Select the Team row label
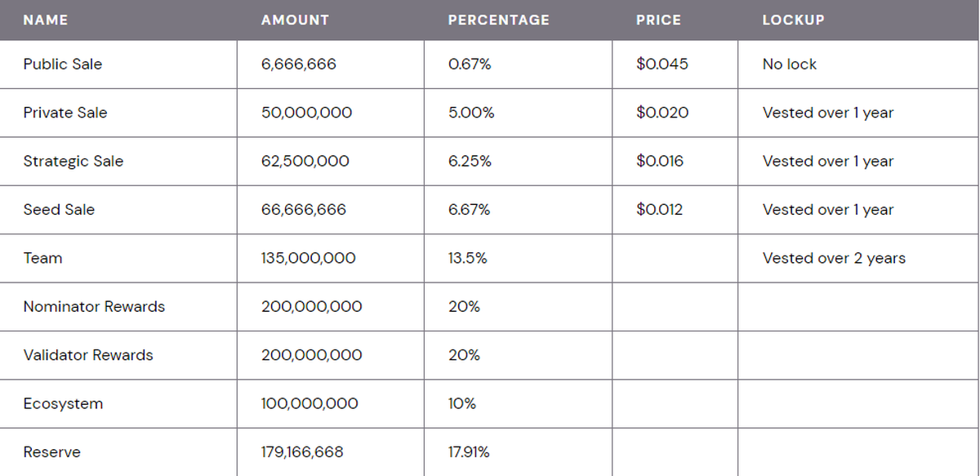 click(x=42, y=258)
